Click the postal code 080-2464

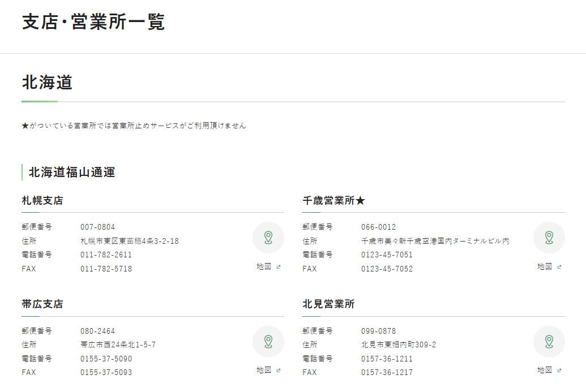97,331
